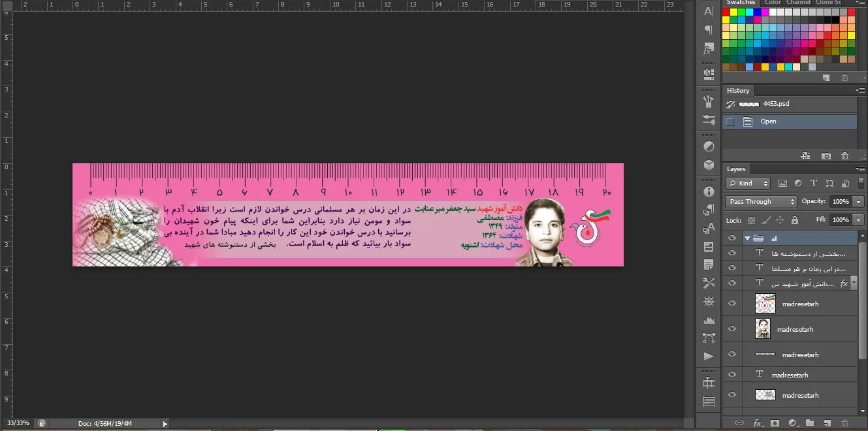Hide the madresetarh text layer
The image size is (868, 431).
pyautogui.click(x=732, y=375)
